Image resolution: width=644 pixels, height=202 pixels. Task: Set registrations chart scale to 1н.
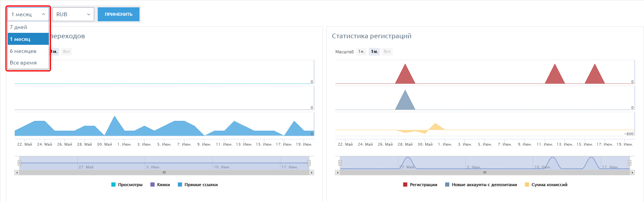[x=361, y=51]
